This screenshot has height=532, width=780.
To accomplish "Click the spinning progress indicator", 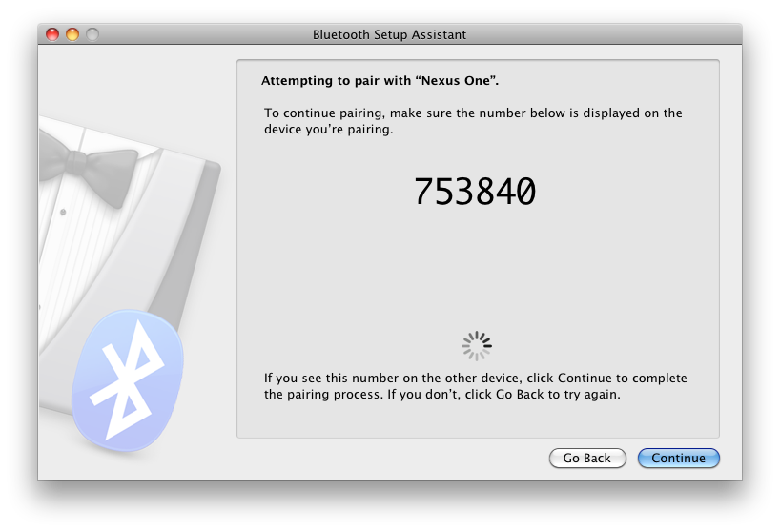I will (476, 346).
